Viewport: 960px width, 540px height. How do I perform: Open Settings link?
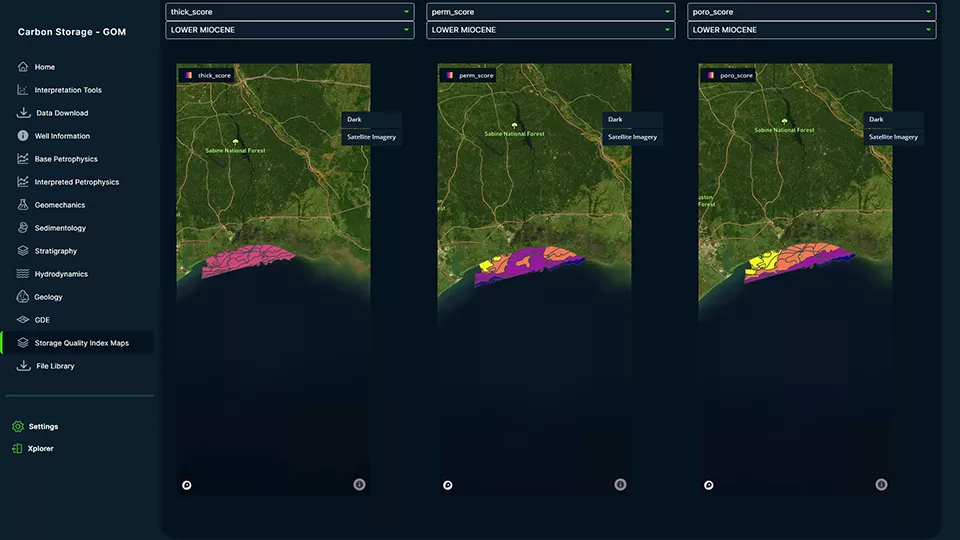(x=43, y=427)
